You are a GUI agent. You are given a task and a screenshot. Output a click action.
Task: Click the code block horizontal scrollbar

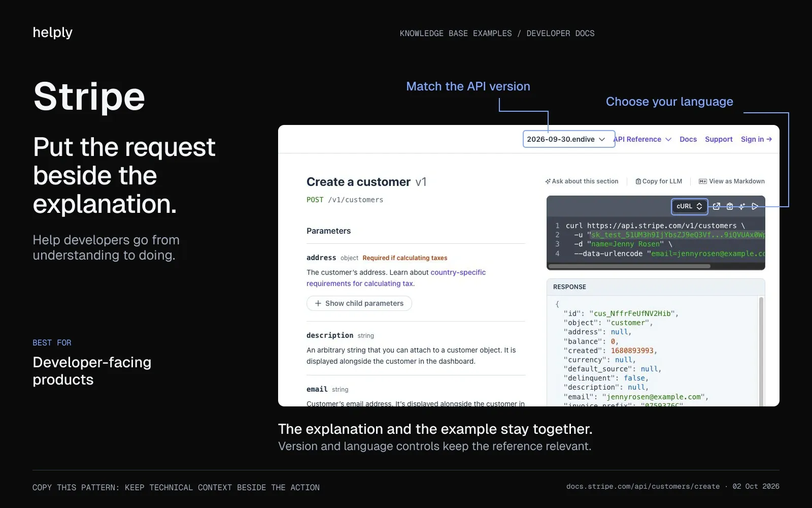[x=629, y=266]
